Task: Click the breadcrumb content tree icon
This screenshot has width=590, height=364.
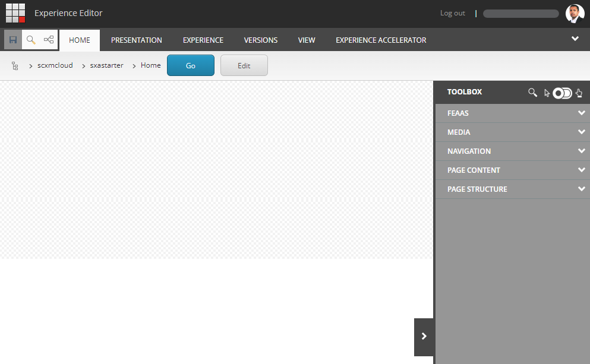Action: click(x=15, y=66)
